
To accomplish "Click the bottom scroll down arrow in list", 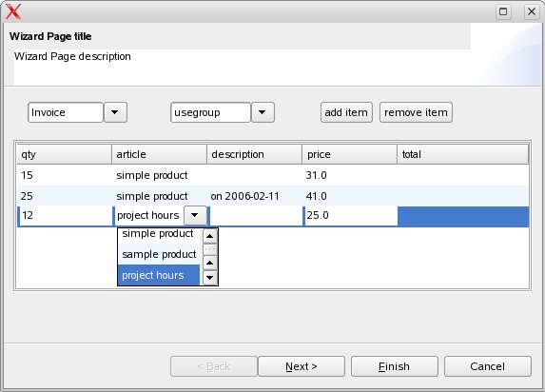I will pos(210,278).
